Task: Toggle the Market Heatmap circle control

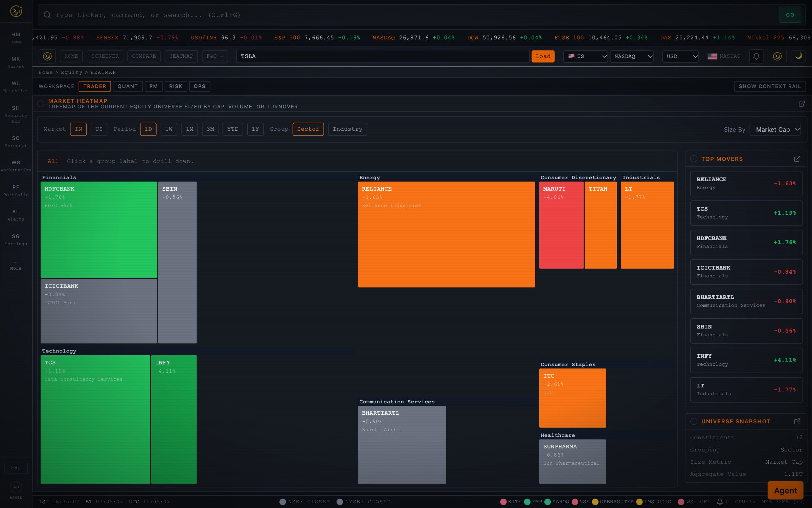Action: (41, 104)
